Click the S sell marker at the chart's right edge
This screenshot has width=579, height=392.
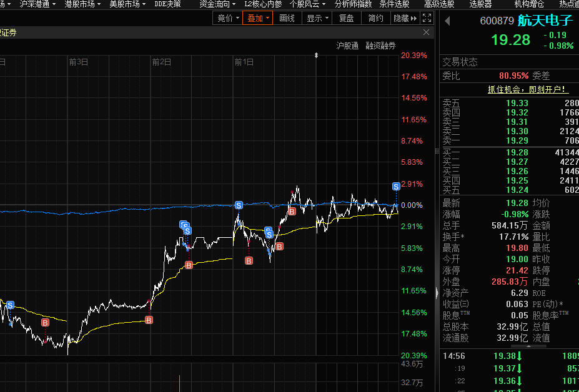pyautogui.click(x=396, y=187)
